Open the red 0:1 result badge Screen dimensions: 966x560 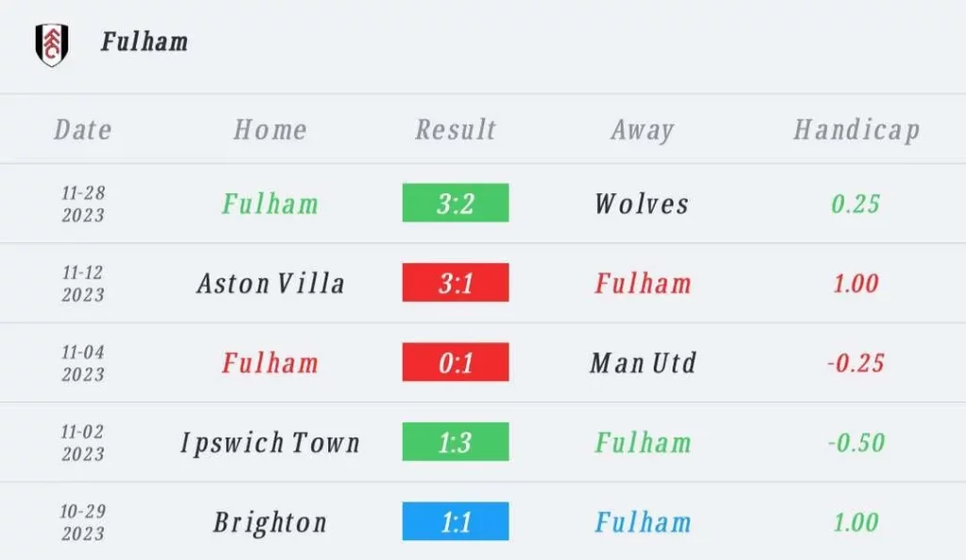456,363
